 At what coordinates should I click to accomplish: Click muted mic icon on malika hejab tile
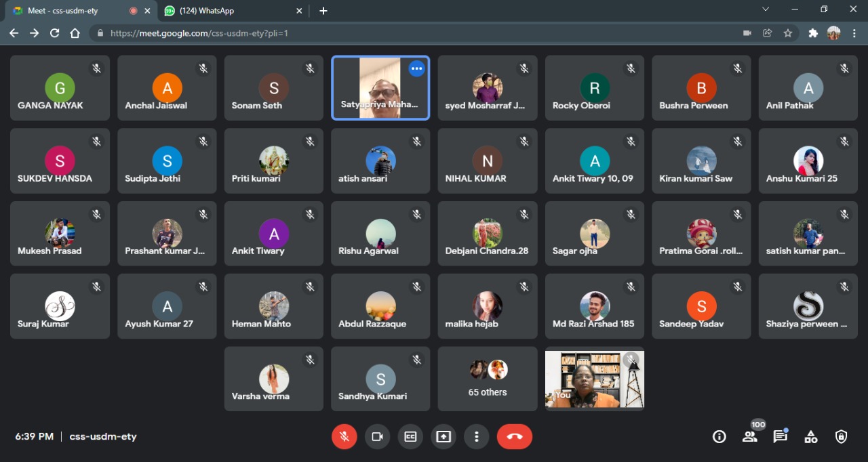pos(524,287)
